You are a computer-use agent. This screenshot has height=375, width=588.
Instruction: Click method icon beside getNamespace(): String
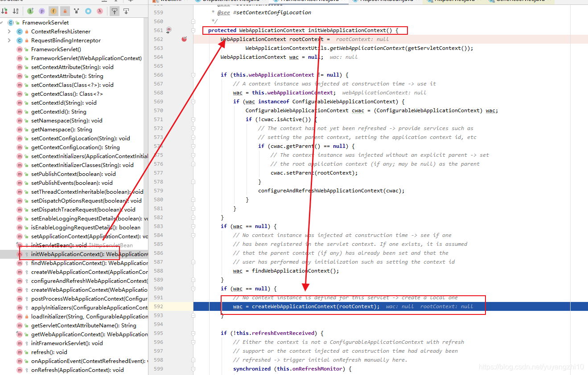20,130
